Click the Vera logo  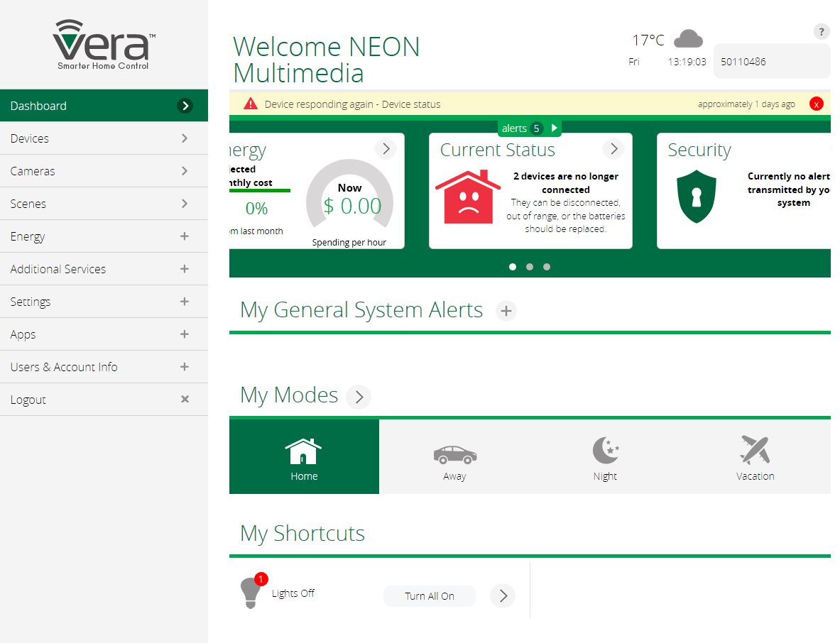click(104, 45)
